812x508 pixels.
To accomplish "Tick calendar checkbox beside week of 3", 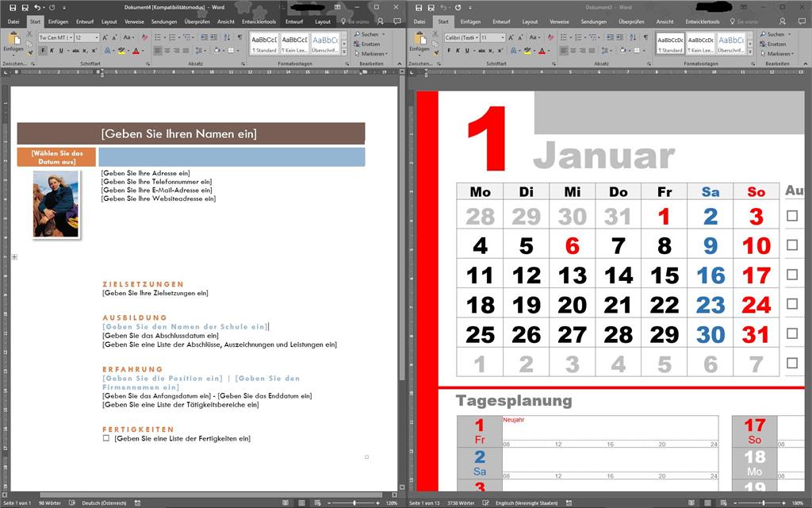I will click(792, 216).
